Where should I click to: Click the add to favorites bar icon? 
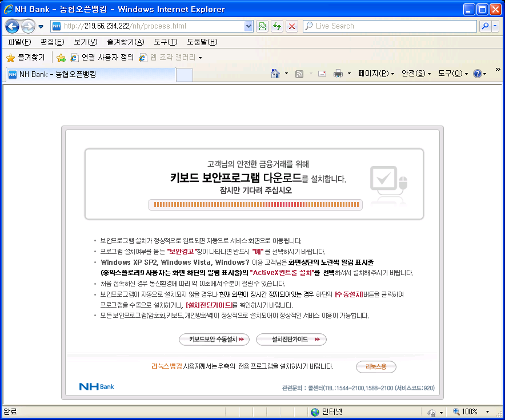click(x=61, y=58)
